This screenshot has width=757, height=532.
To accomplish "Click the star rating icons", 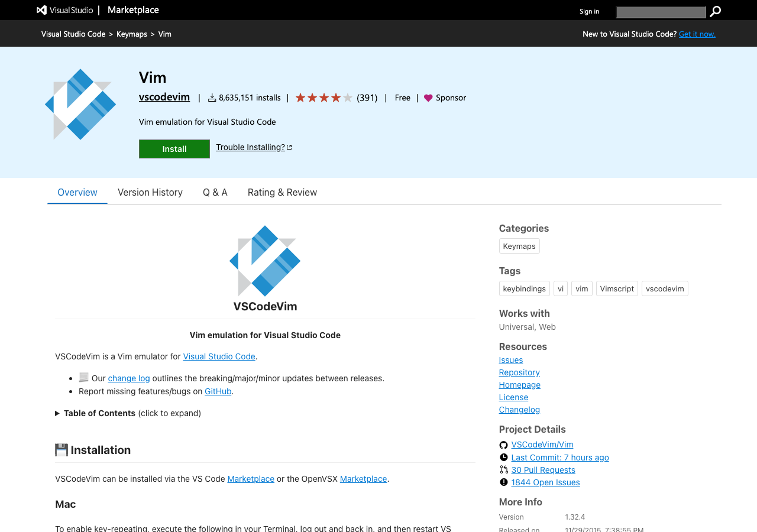I will click(x=323, y=98).
